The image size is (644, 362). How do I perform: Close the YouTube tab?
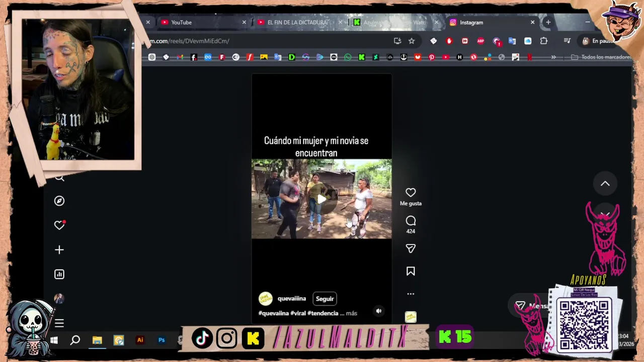pyautogui.click(x=244, y=22)
